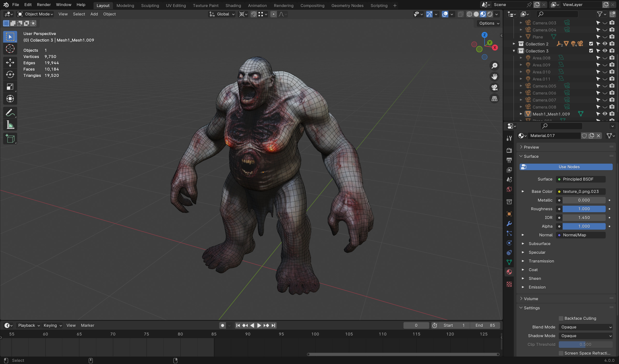Open Global transform orientation dropdown
Viewport: 619px width, 364px height.
coord(222,14)
